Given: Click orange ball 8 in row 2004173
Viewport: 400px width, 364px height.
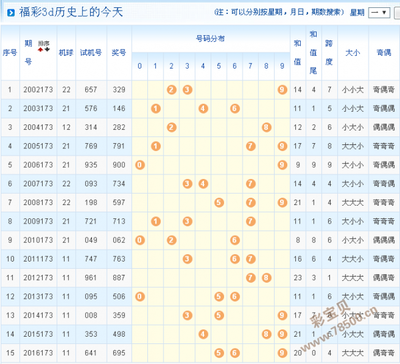Looking at the screenshot, I should [x=266, y=127].
